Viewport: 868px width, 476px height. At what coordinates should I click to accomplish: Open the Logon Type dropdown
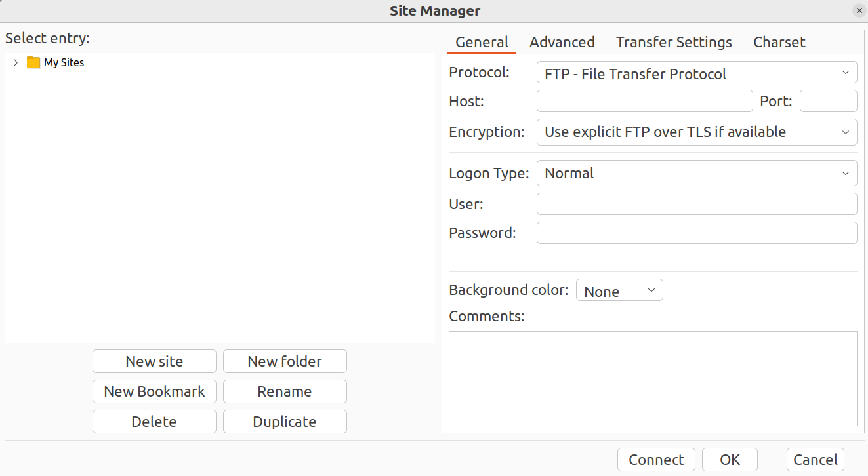click(697, 173)
